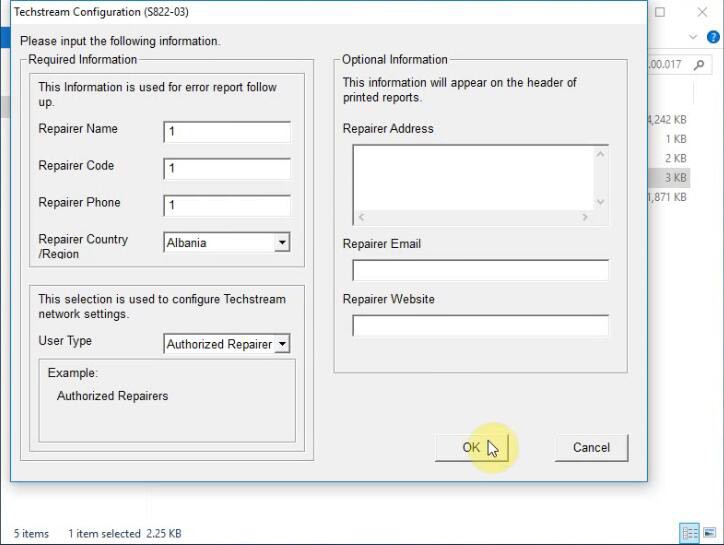The width and height of the screenshot is (724, 545).
Task: Click the '1 item selected 2.25 KB' status text
Action: click(x=125, y=533)
